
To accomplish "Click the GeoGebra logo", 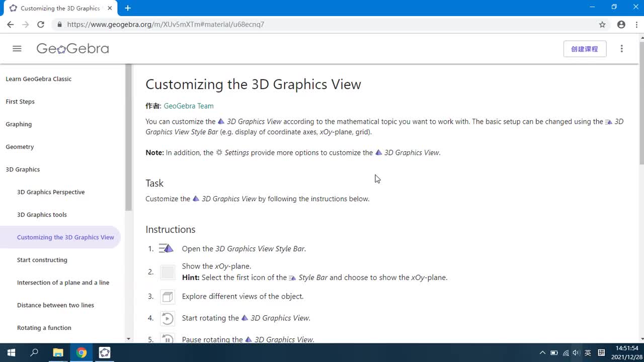I will click(73, 49).
